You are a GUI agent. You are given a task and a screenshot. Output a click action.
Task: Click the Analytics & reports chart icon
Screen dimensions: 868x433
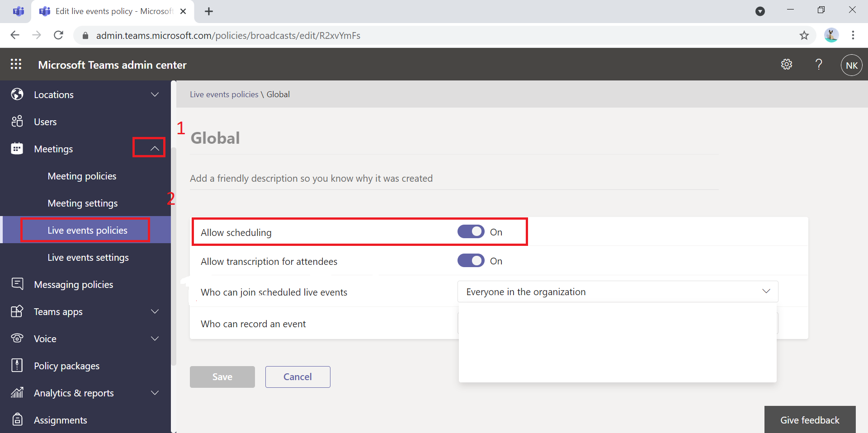point(17,392)
